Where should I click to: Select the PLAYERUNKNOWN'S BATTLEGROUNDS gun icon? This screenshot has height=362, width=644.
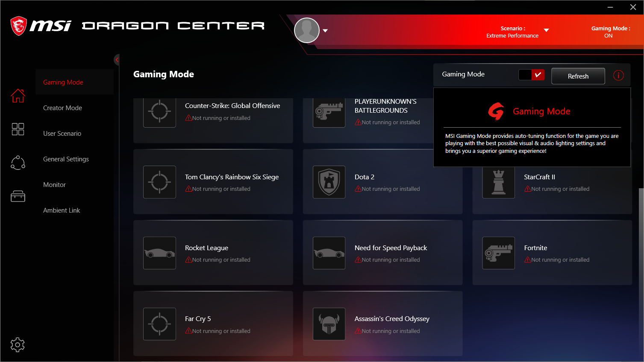pyautogui.click(x=329, y=112)
